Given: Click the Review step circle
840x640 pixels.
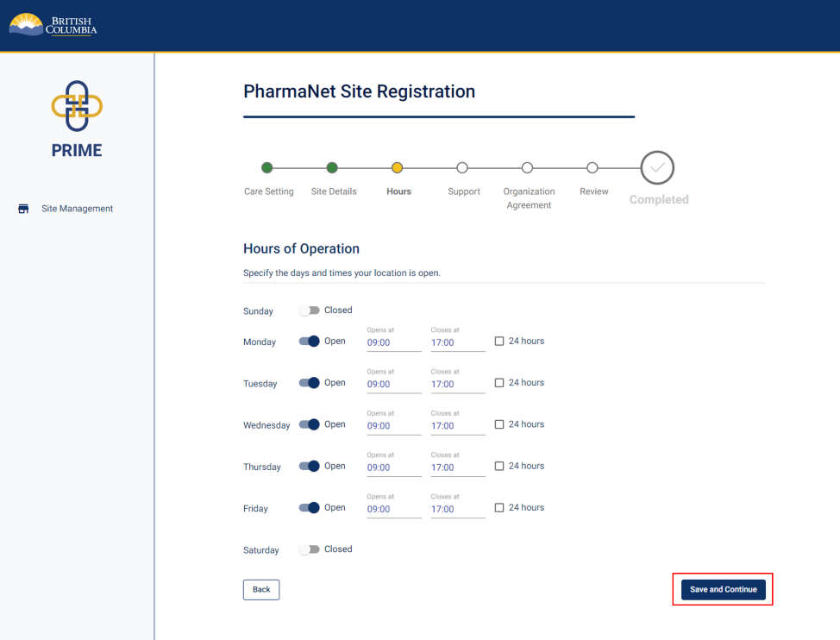Looking at the screenshot, I should coord(592,167).
